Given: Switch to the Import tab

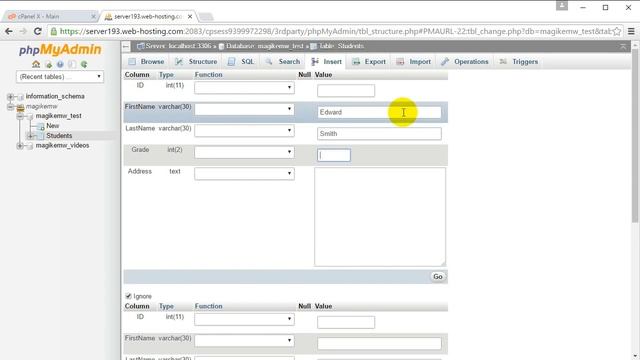Looking at the screenshot, I should coord(413,62).
